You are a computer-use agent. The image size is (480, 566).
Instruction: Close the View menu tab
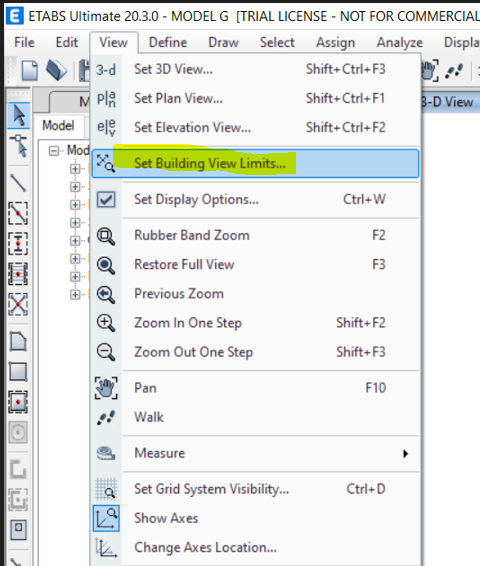(x=114, y=43)
